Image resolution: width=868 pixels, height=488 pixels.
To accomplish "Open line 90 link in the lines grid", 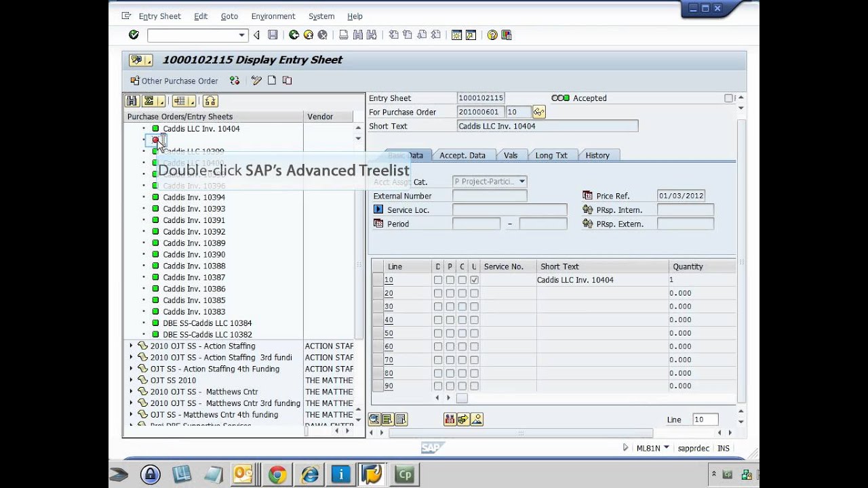I will pyautogui.click(x=389, y=386).
